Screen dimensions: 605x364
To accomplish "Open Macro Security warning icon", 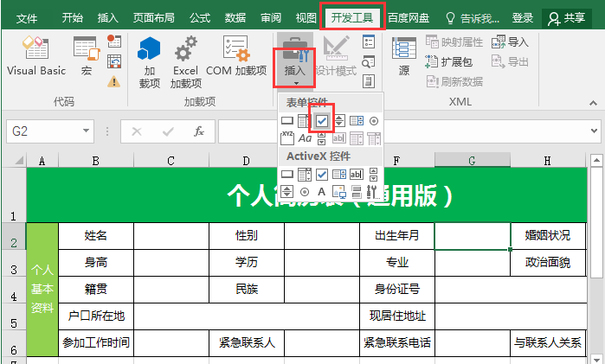I will point(114,81).
